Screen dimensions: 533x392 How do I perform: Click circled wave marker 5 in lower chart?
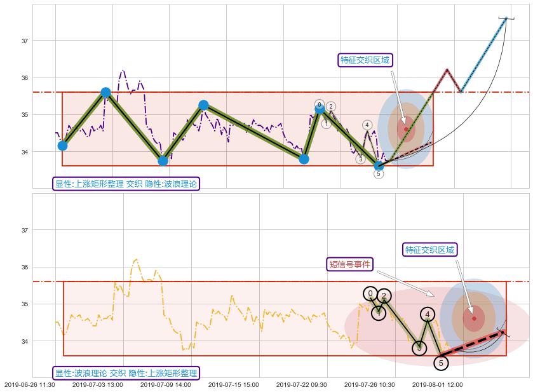tap(442, 363)
